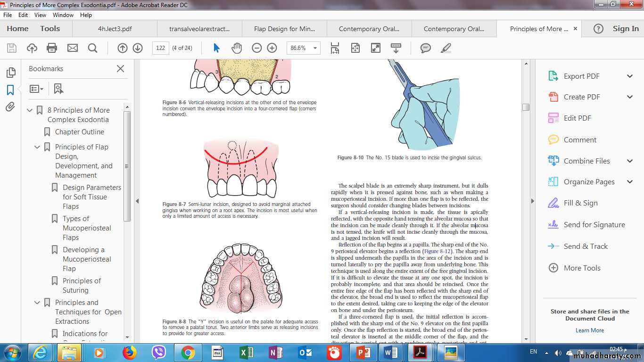Activate the Hand pan tool
This screenshot has height=362, width=644.
(x=236, y=48)
